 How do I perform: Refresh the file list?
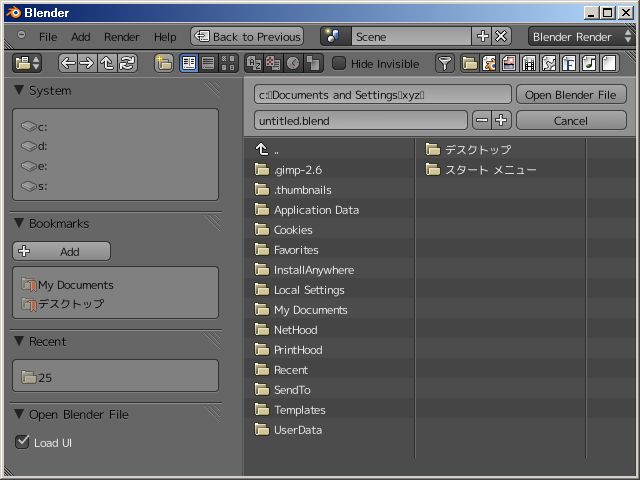(x=127, y=63)
